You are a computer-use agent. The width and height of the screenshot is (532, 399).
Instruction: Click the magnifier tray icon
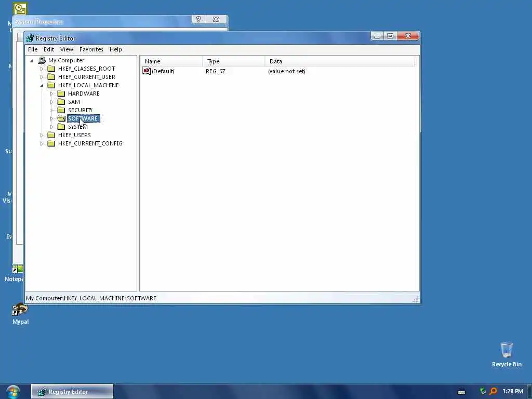pos(493,391)
